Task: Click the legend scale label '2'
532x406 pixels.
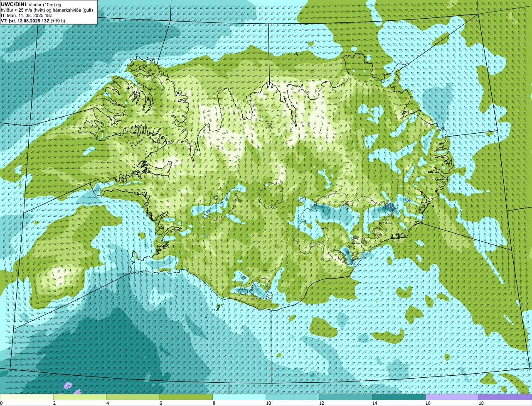Action: tap(54, 403)
